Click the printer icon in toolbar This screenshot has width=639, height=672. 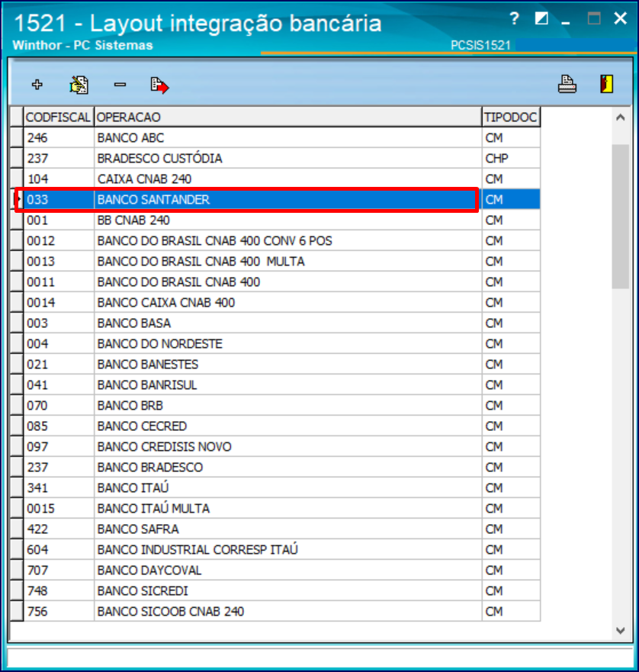click(x=567, y=84)
